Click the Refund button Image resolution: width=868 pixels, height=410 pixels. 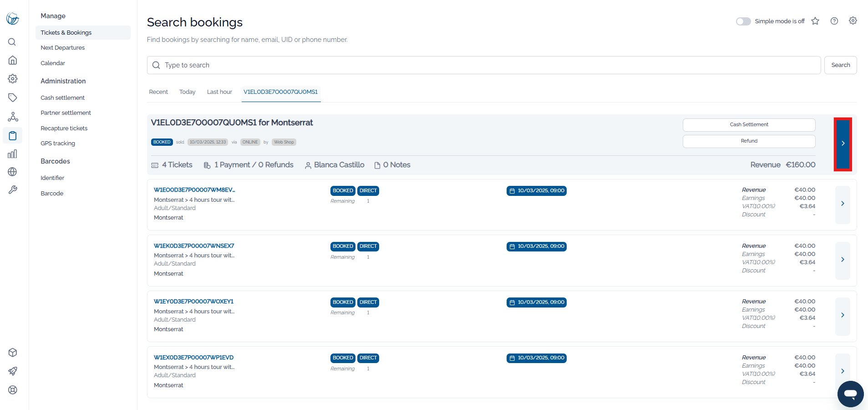749,141
